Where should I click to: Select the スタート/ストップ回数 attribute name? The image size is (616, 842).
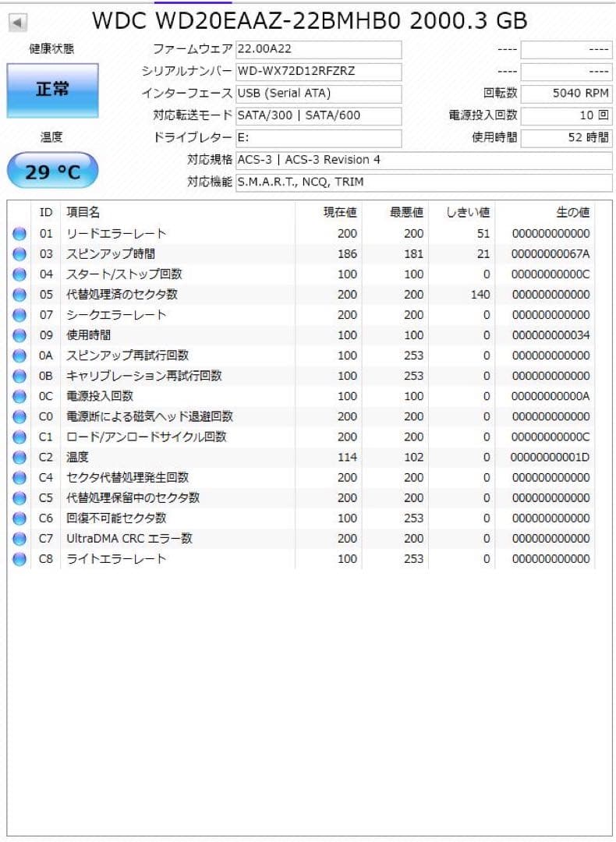coord(124,274)
